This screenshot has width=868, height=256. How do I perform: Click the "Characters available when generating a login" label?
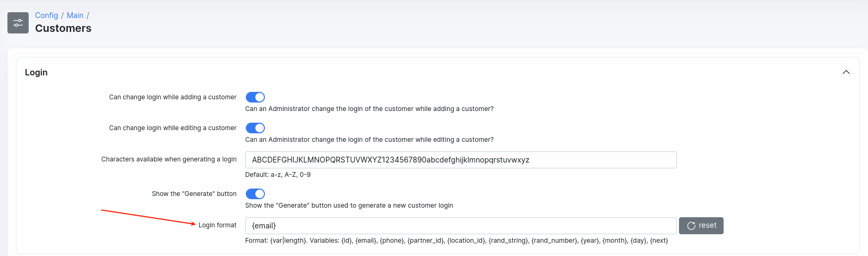pyautogui.click(x=169, y=159)
